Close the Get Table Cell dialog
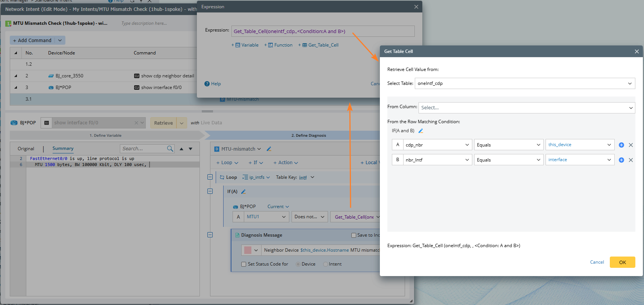644x305 pixels. point(637,51)
